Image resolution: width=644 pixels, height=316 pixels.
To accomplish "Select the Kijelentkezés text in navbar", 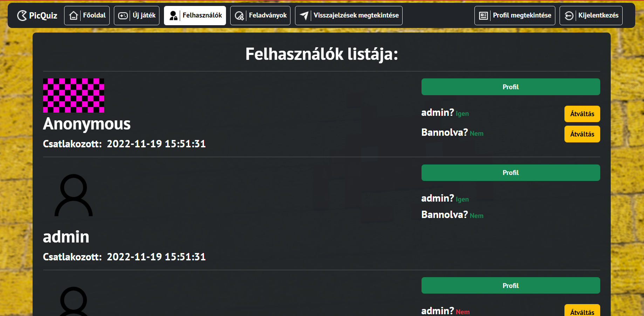I will coord(598,15).
